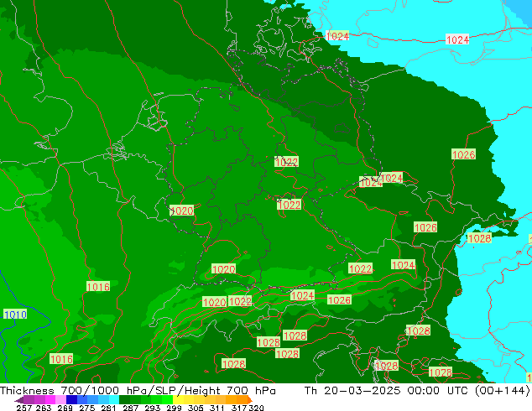This screenshot has height=411, width=532.
Task: Click legend value 287
Action: tap(130, 408)
